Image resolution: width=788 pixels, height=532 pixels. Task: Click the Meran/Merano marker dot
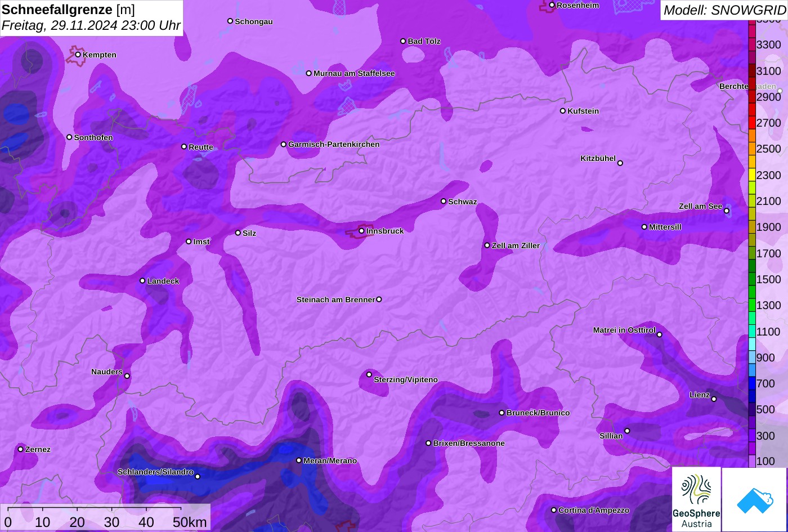(x=299, y=461)
